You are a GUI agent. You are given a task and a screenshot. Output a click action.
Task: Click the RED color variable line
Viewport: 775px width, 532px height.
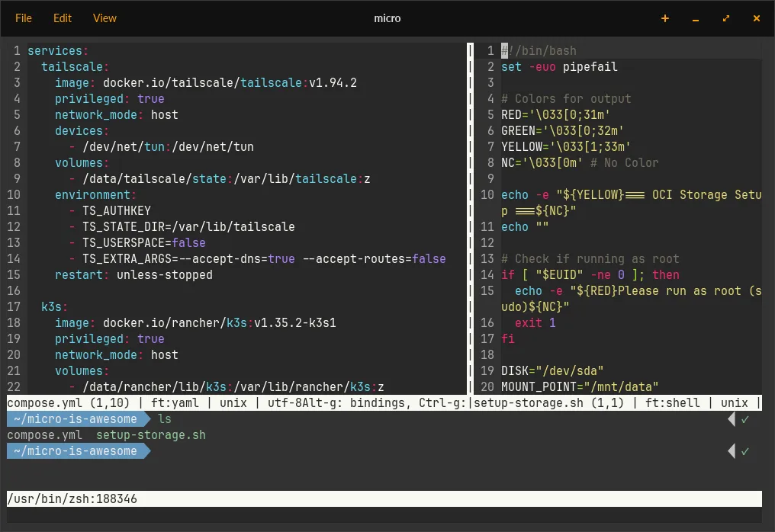555,114
